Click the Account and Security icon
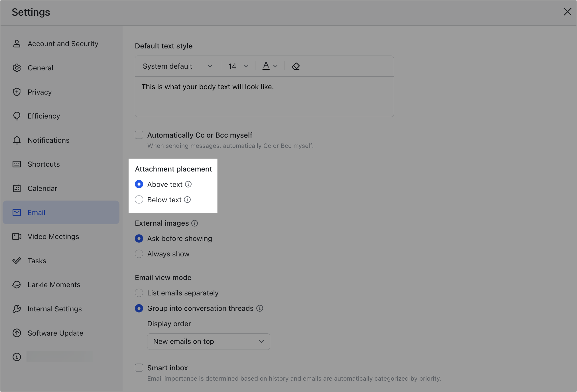Image resolution: width=577 pixels, height=392 pixels. click(17, 43)
